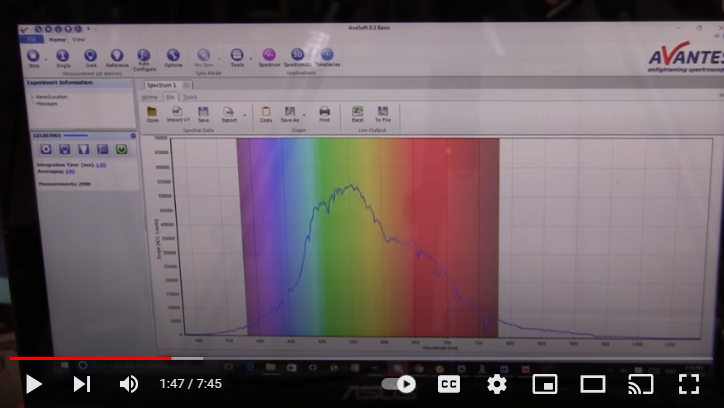The height and width of the screenshot is (408, 724).
Task: Switch to the spectrum Tools sub-tab
Action: tap(190, 97)
